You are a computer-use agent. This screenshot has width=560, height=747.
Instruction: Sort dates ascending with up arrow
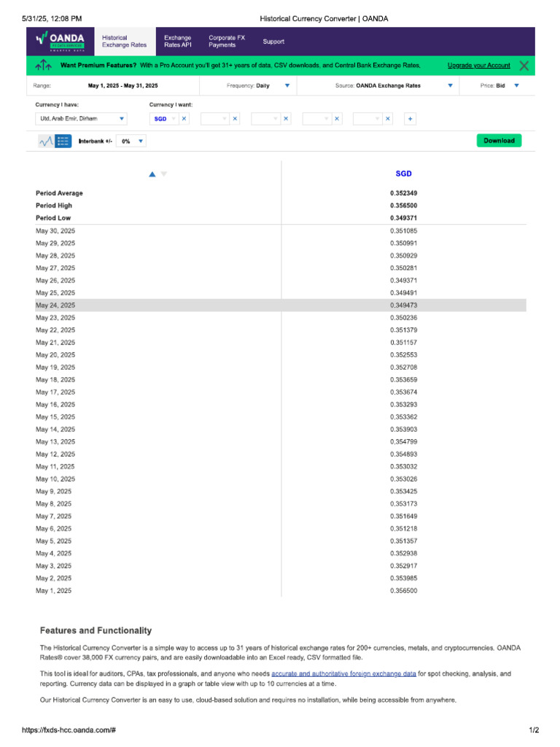152,174
